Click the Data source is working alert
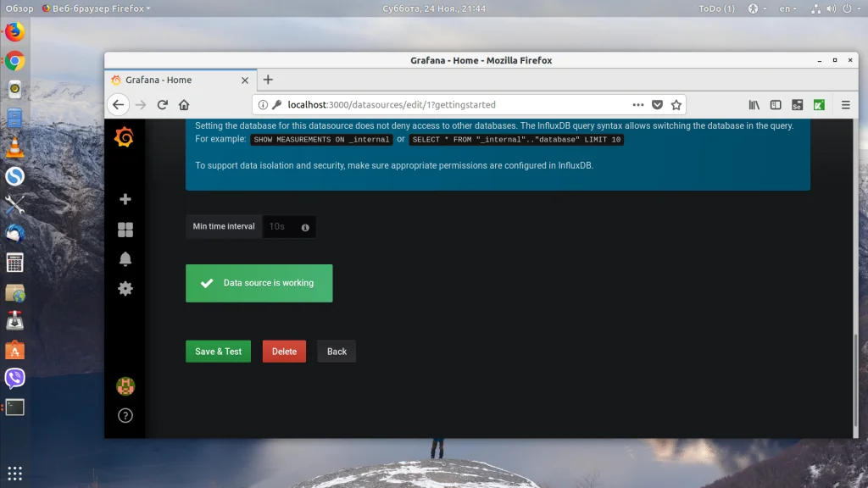This screenshot has height=488, width=868. 259,283
